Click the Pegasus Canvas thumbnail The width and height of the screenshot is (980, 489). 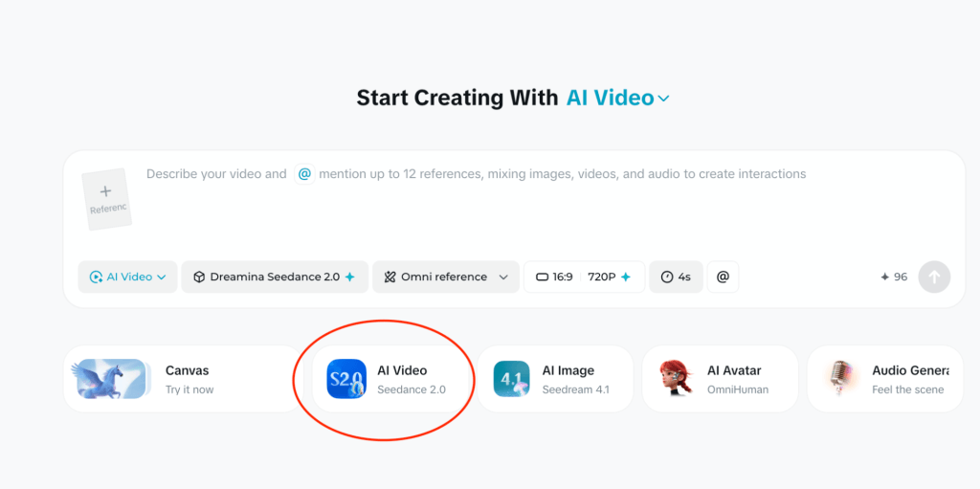(111, 379)
